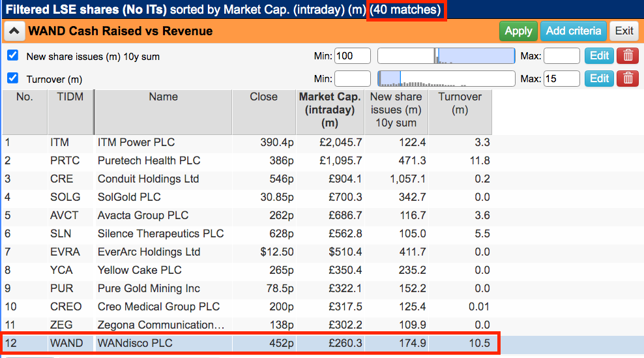Click the Turnover range slider

(446, 78)
